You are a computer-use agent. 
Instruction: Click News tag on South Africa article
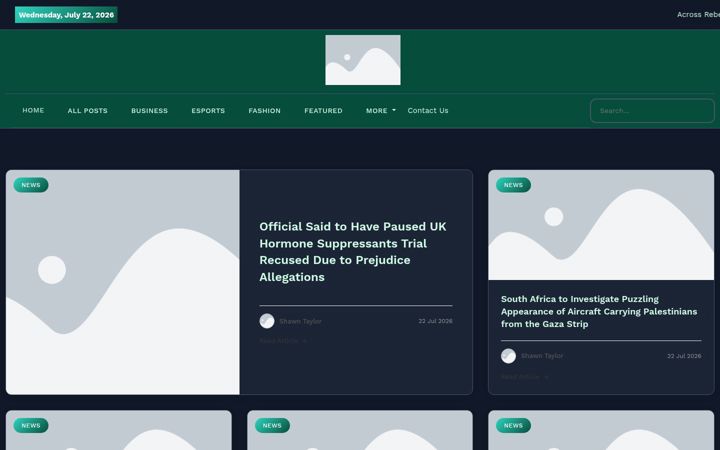pyautogui.click(x=513, y=185)
